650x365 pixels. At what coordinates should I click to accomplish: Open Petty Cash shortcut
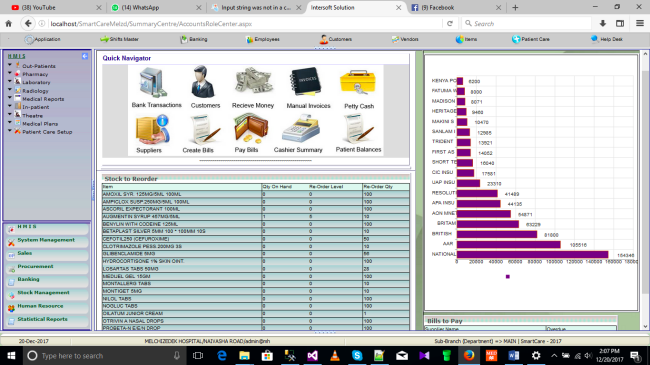359,89
